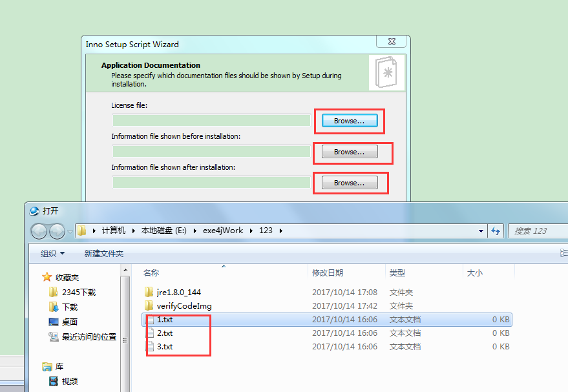Click Browse for the after-installation info file
The image size is (568, 392).
[350, 183]
